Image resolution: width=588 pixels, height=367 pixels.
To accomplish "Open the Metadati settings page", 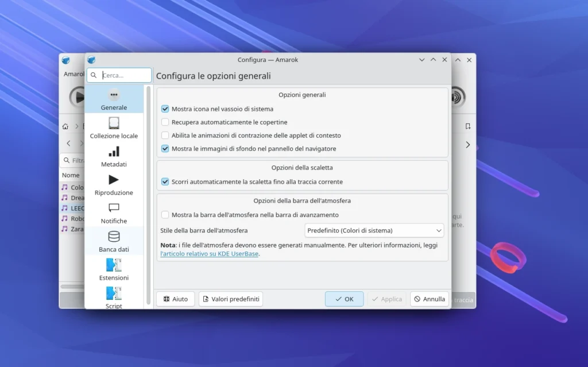I will pos(114,156).
